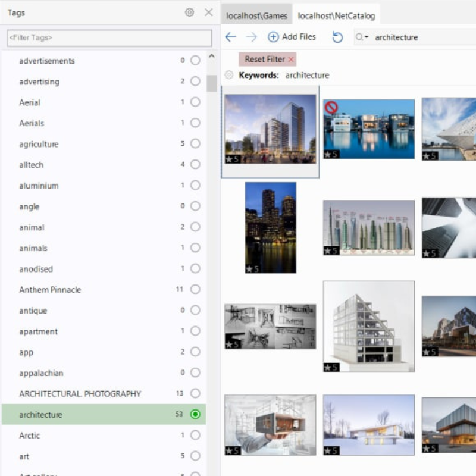Open the search magnifier options dropdown
This screenshot has height=476, width=476.
pos(362,37)
